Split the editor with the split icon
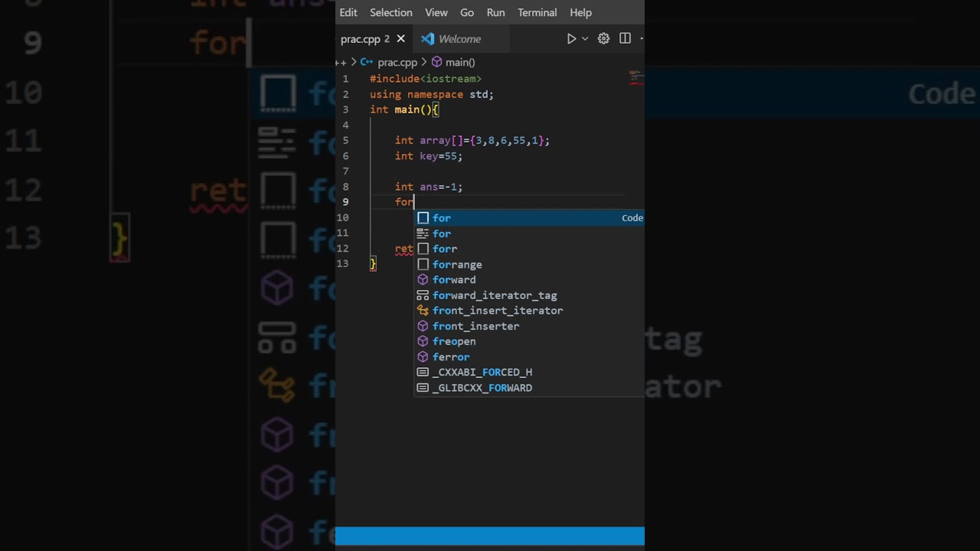This screenshot has width=980, height=551. click(625, 38)
